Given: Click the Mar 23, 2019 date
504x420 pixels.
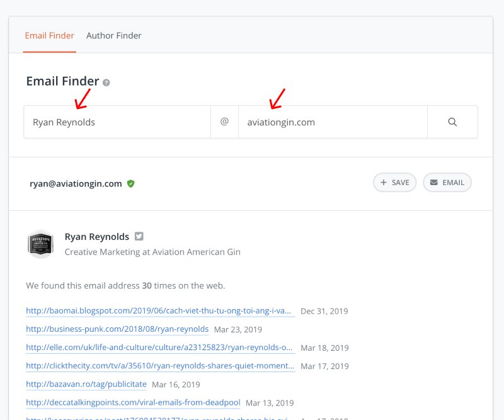Looking at the screenshot, I should click(238, 329).
